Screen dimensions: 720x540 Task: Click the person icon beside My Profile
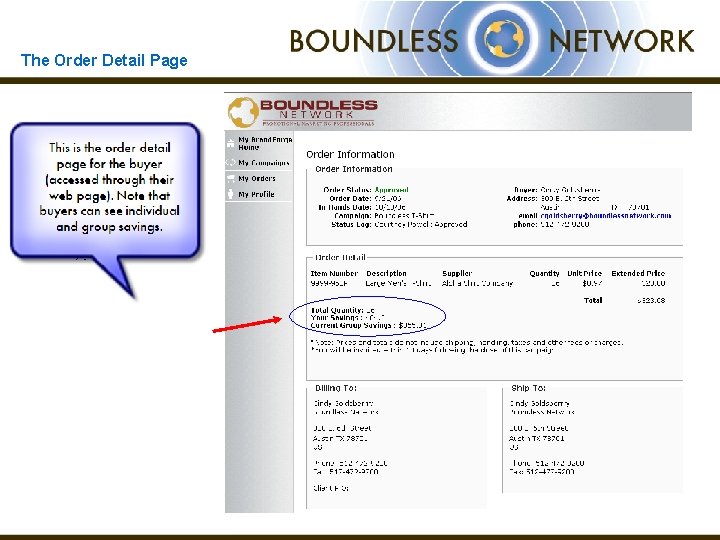coord(231,194)
